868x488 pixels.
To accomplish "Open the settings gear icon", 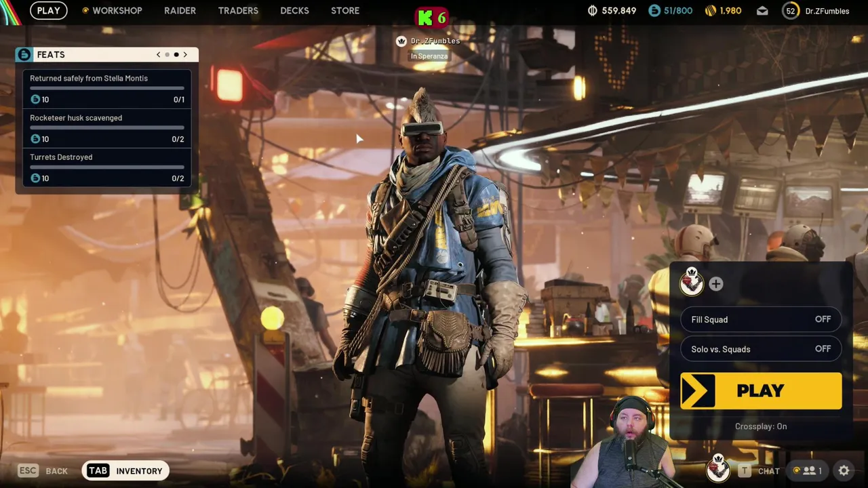I will tap(844, 470).
